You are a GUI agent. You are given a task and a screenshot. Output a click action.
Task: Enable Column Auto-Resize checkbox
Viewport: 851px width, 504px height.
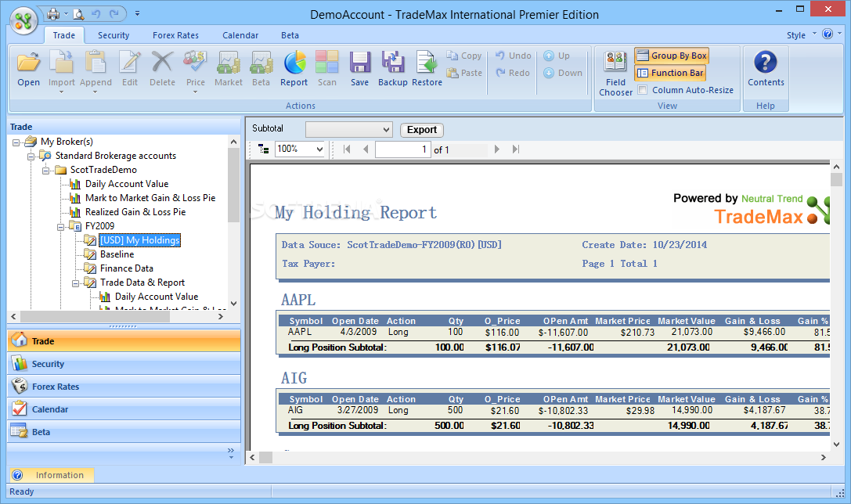[x=643, y=90]
